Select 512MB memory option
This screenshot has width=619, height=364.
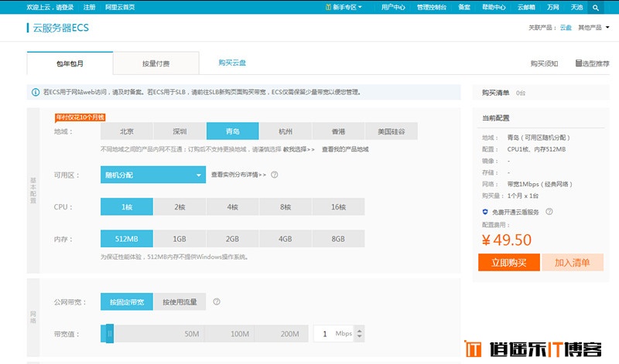coord(127,239)
